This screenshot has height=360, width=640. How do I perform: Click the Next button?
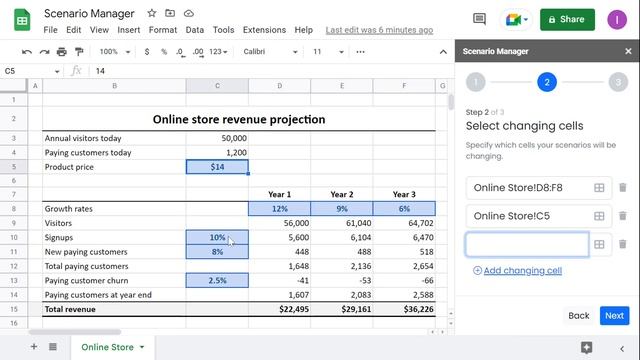pos(614,316)
